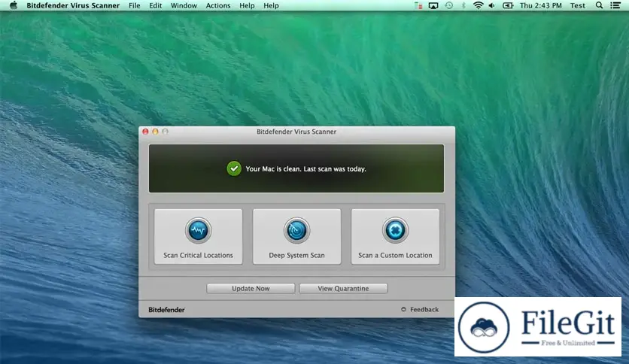
Task: Click the Deep System Scan label
Action: pyautogui.click(x=297, y=256)
